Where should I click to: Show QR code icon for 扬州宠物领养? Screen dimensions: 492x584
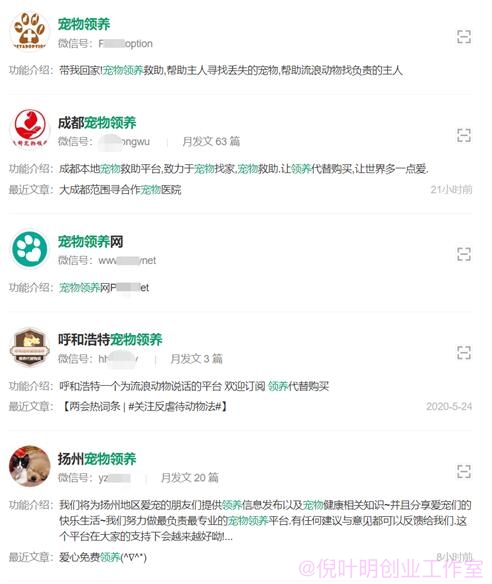click(x=464, y=471)
